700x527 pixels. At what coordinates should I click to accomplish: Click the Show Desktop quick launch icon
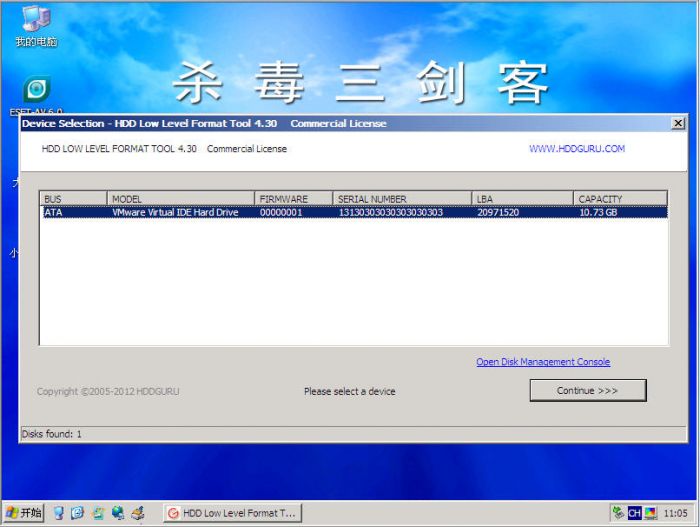pyautogui.click(x=58, y=513)
